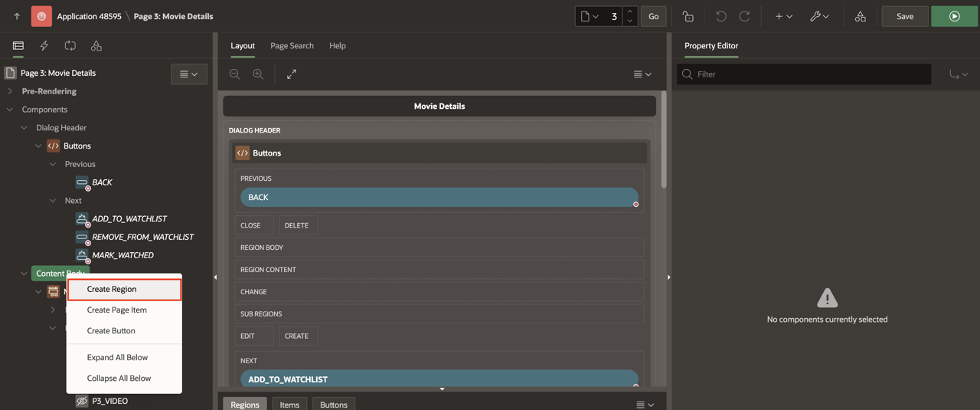Screen dimensions: 980x410
Task: Open the Page Lock icon
Action: [688, 16]
